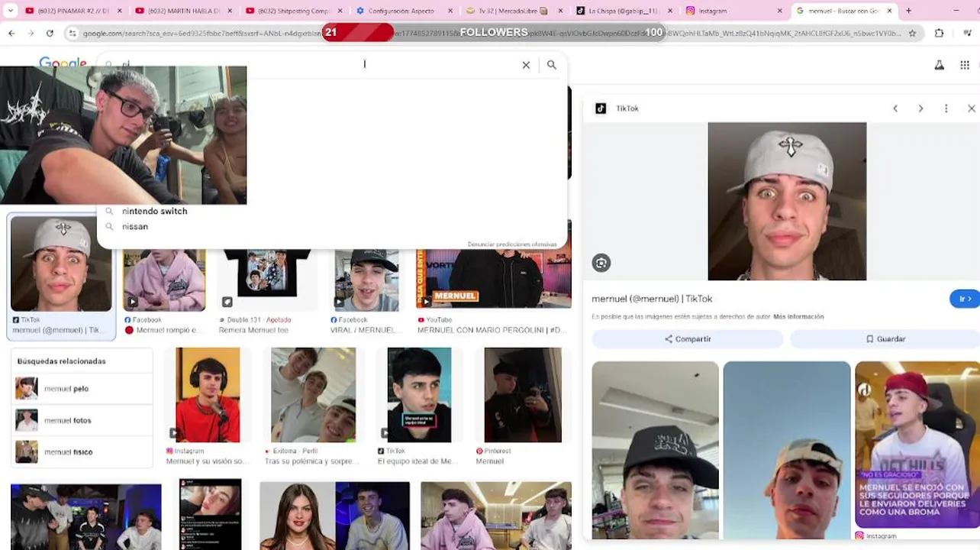The width and height of the screenshot is (980, 550).
Task: Open a new browser tab
Action: coord(908,11)
